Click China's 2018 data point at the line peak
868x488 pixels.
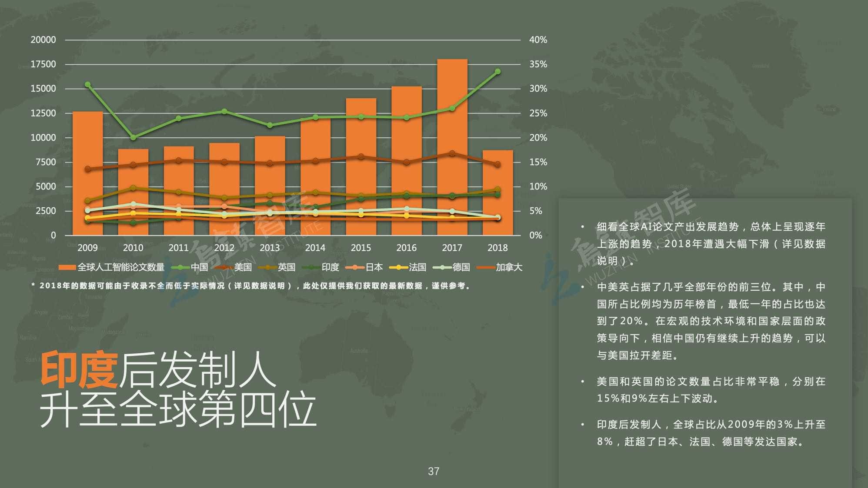(x=497, y=71)
